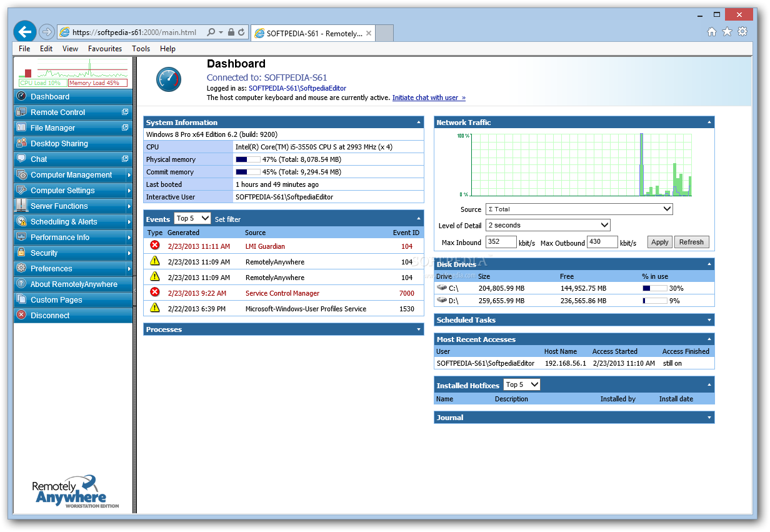Open the LMI Guardian event source
770x532 pixels.
pos(265,246)
